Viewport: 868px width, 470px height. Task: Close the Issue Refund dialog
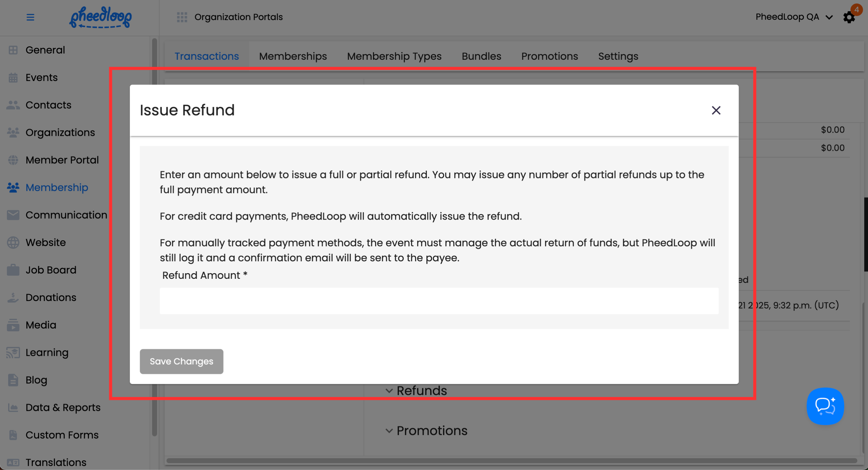coord(716,110)
